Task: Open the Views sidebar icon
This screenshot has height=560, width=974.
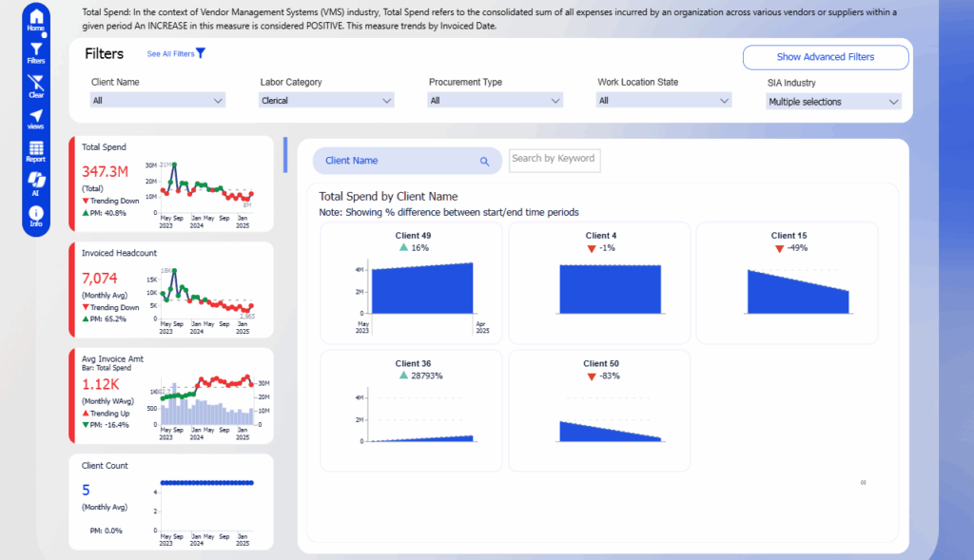Action: pos(36,118)
